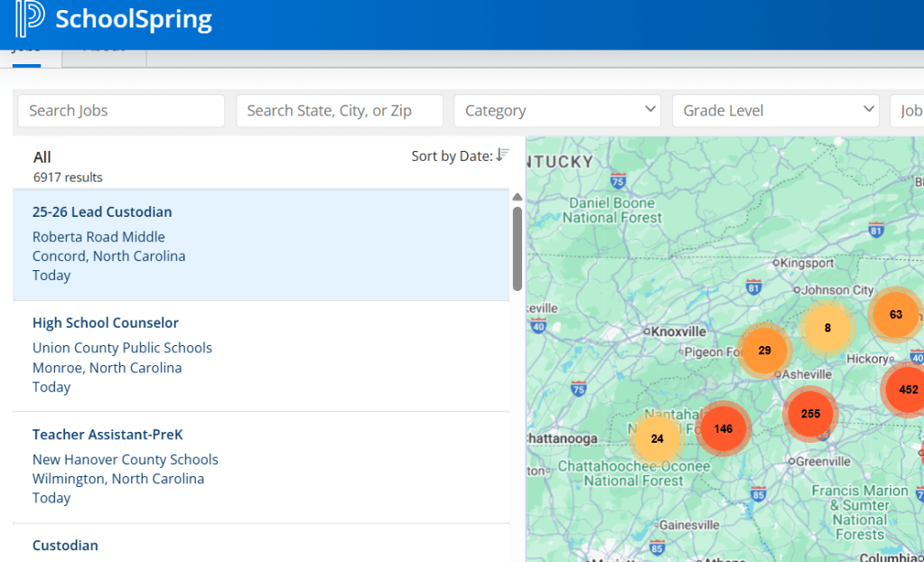The image size is (924, 562).
Task: Open the High School Counselor job listing
Action: 106,323
